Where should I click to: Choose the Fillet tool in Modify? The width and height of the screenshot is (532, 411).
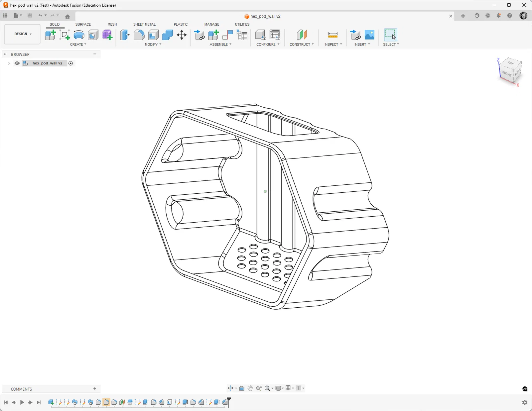coord(139,35)
